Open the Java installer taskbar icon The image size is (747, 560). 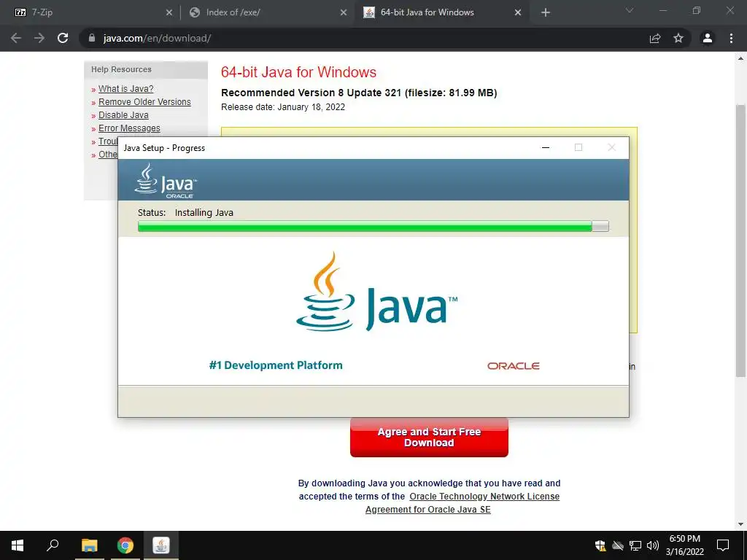tap(161, 545)
